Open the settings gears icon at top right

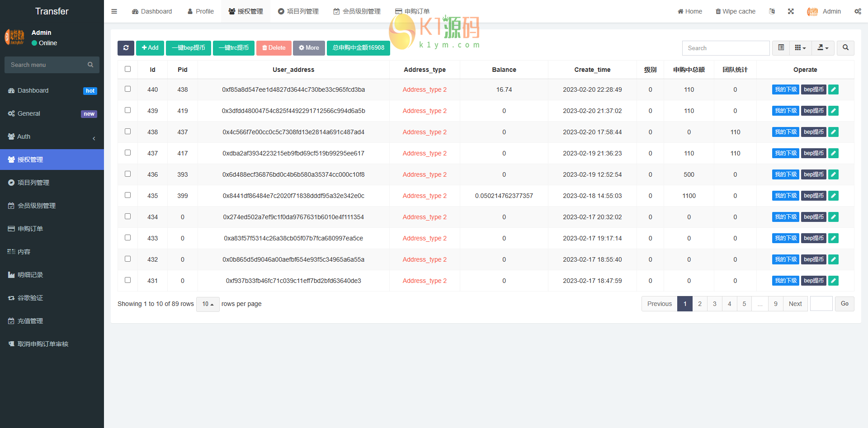pos(858,11)
